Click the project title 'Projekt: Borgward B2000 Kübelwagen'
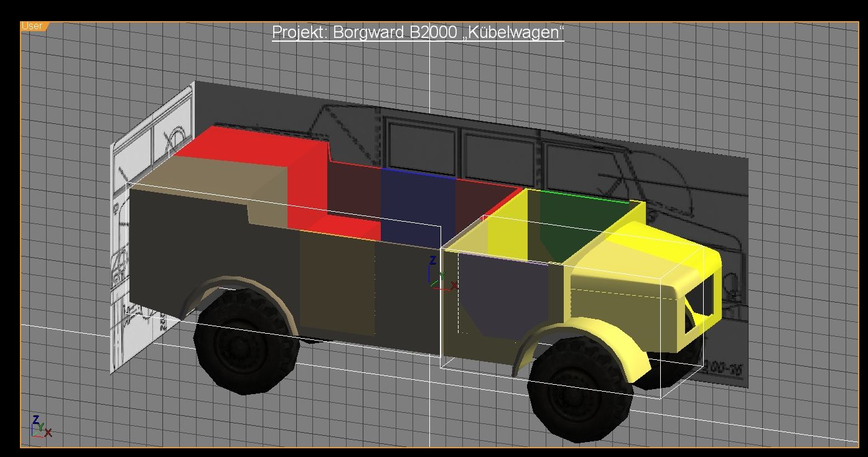 point(418,32)
